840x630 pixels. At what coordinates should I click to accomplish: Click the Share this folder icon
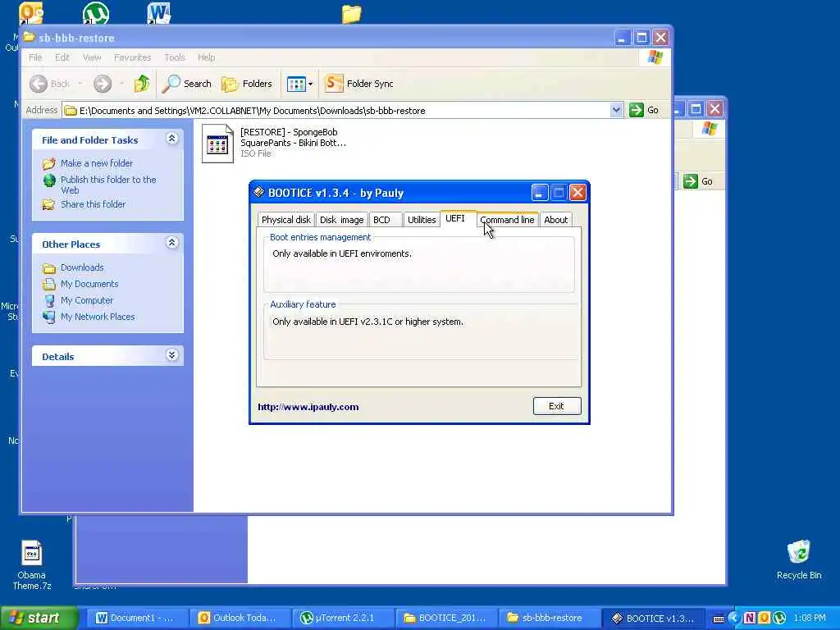(48, 204)
